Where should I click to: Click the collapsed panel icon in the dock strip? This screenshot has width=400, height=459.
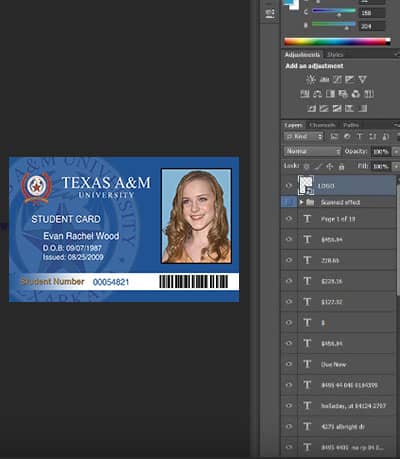(269, 13)
